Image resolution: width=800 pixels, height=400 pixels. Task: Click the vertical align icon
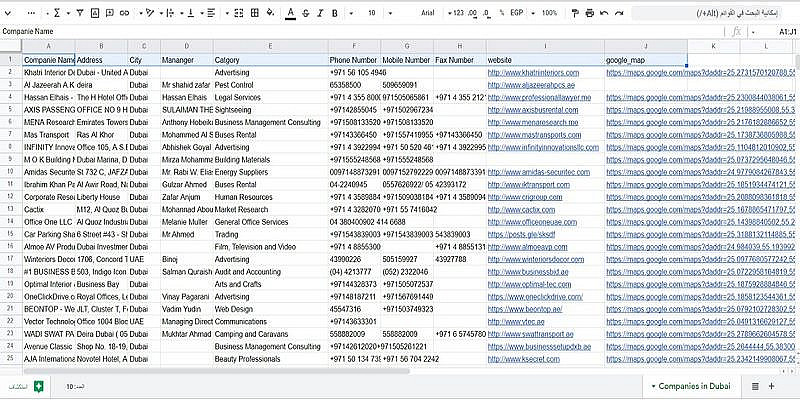pos(191,13)
